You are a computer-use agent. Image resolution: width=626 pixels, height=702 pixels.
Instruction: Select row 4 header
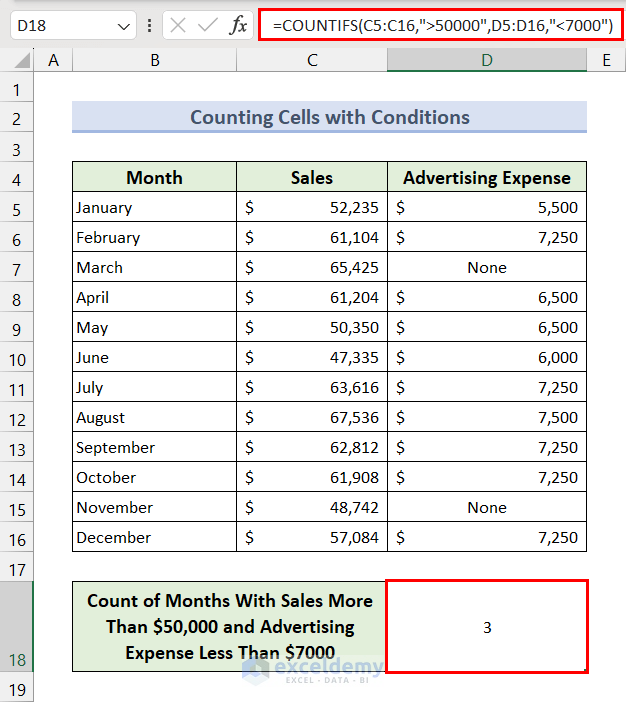(x=17, y=178)
